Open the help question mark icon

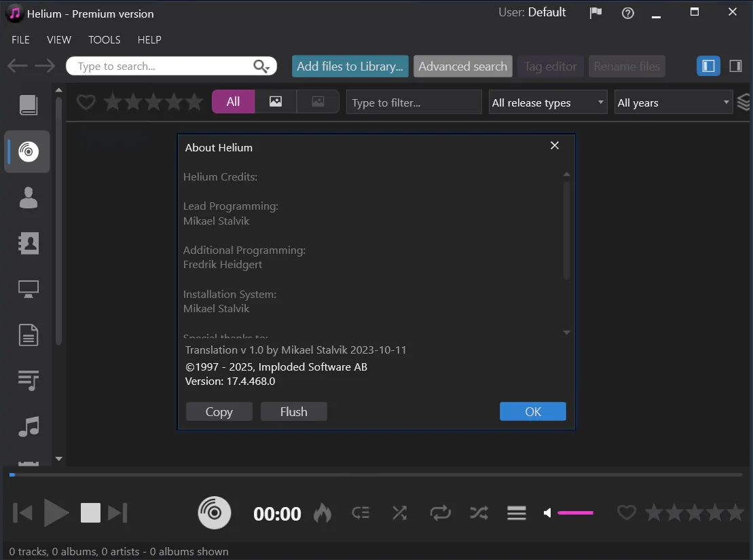pyautogui.click(x=627, y=13)
